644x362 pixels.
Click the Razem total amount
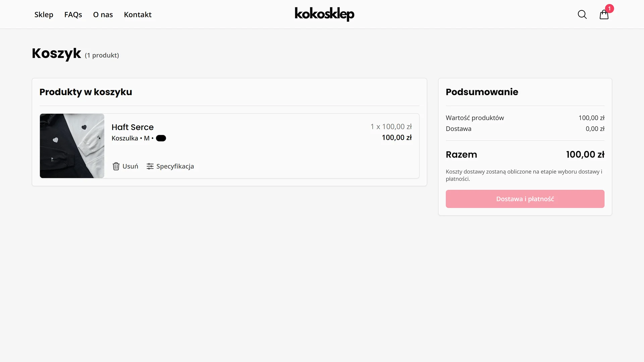(585, 155)
